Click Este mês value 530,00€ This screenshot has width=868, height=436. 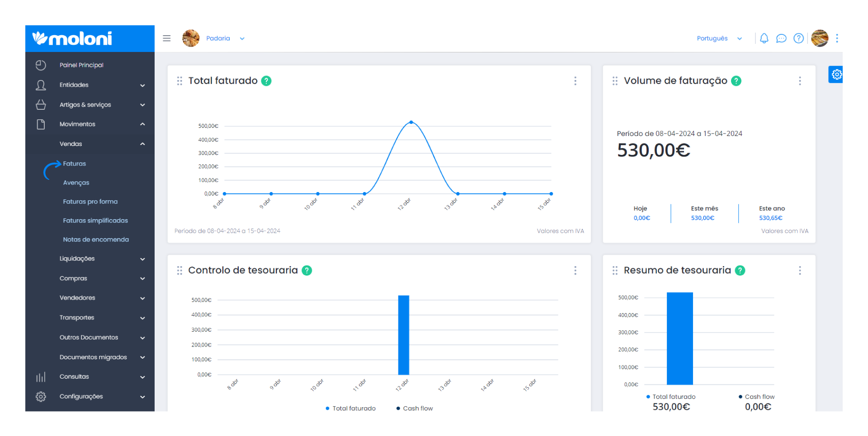tap(703, 218)
